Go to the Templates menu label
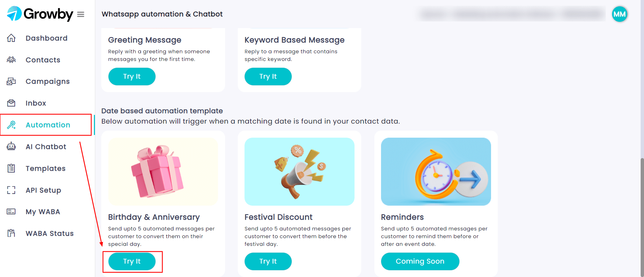 [46, 168]
